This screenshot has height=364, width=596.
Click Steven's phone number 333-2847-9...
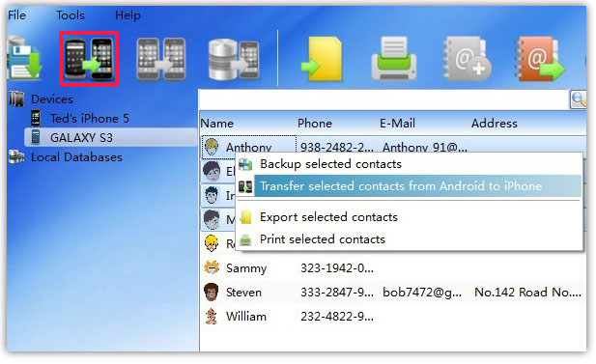click(337, 293)
